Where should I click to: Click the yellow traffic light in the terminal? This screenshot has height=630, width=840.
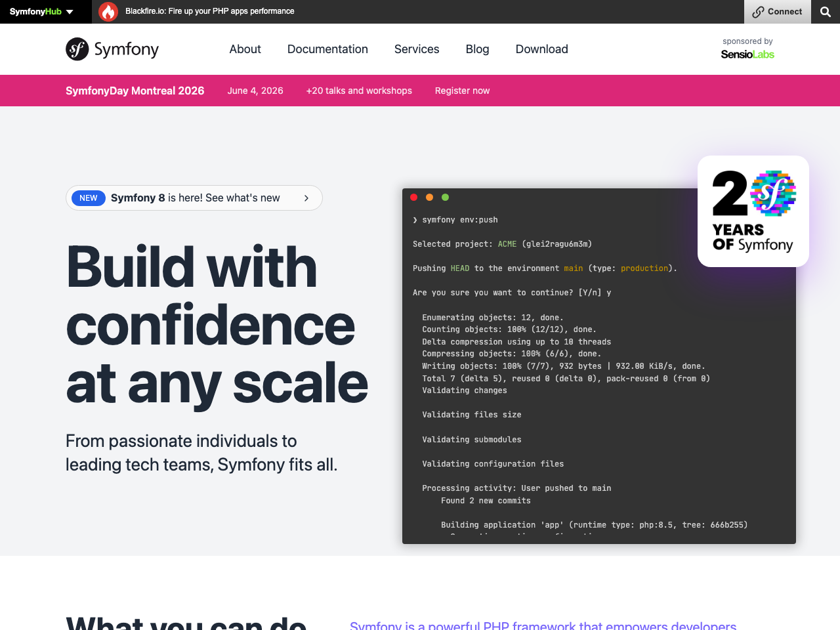pyautogui.click(x=429, y=197)
